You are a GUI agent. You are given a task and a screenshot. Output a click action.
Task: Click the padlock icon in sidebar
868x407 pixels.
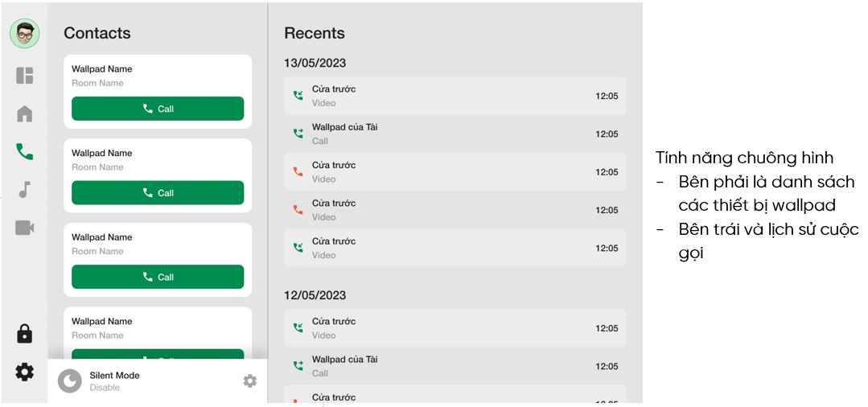24,333
